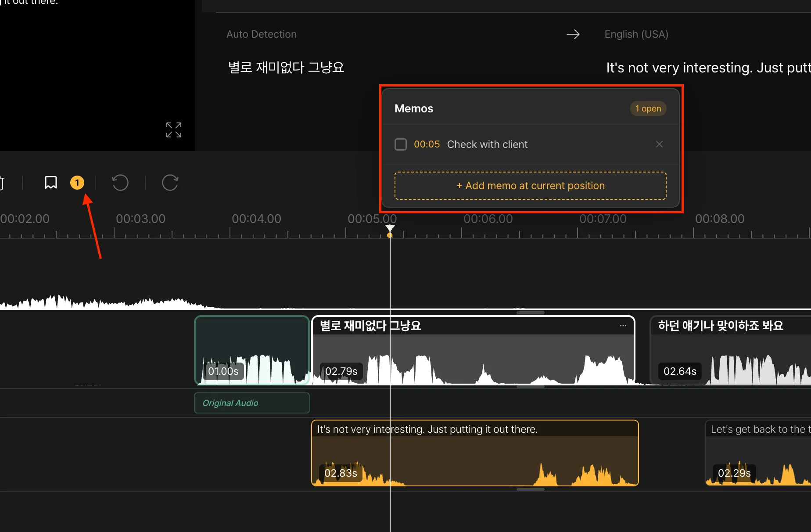This screenshot has height=532, width=811.
Task: Jump to memo timestamp 00:05
Action: [427, 144]
